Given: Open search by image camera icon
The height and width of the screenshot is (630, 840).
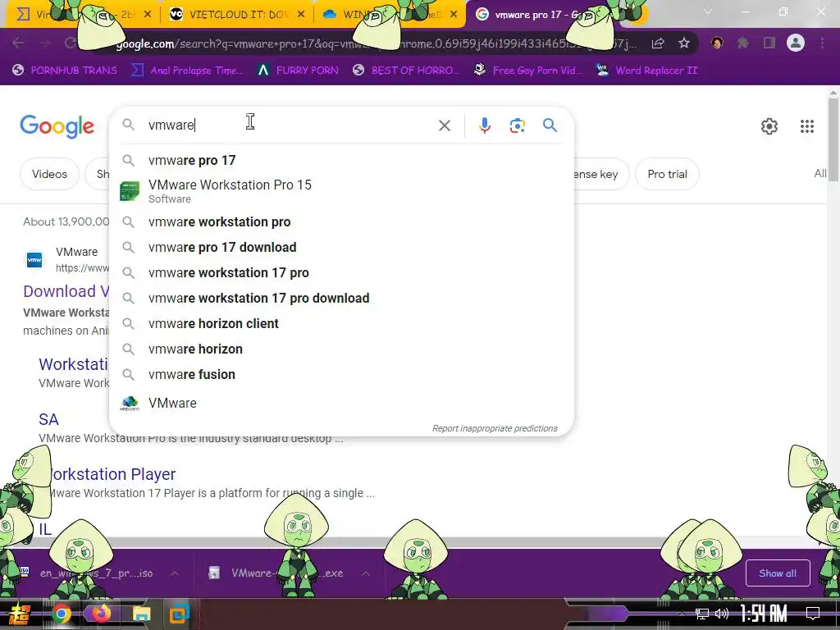Looking at the screenshot, I should [517, 126].
